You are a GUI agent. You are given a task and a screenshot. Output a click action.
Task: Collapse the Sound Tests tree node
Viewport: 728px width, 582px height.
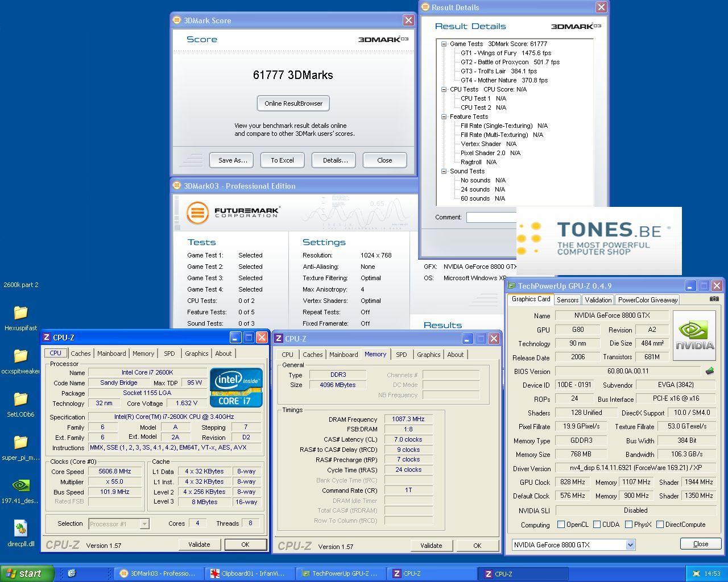point(444,171)
